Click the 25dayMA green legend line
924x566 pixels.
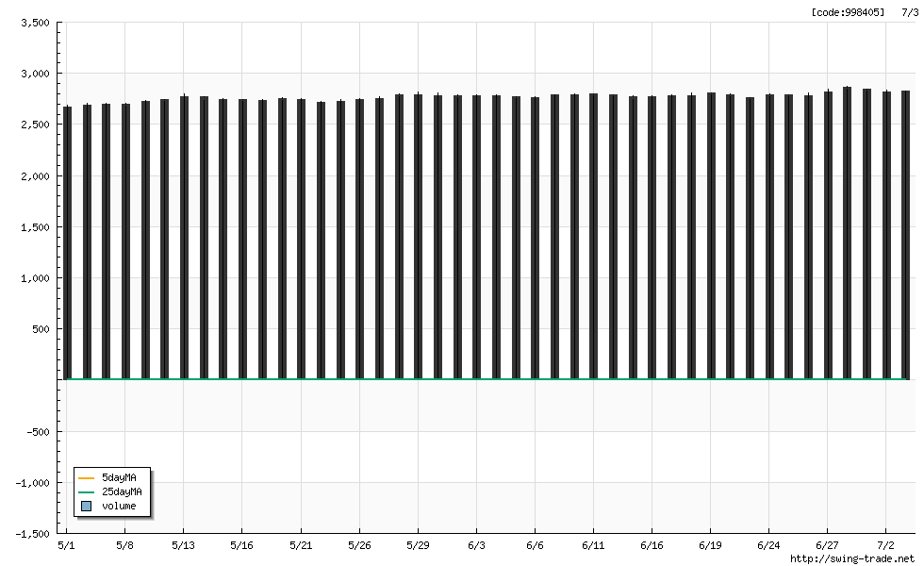pos(86,492)
